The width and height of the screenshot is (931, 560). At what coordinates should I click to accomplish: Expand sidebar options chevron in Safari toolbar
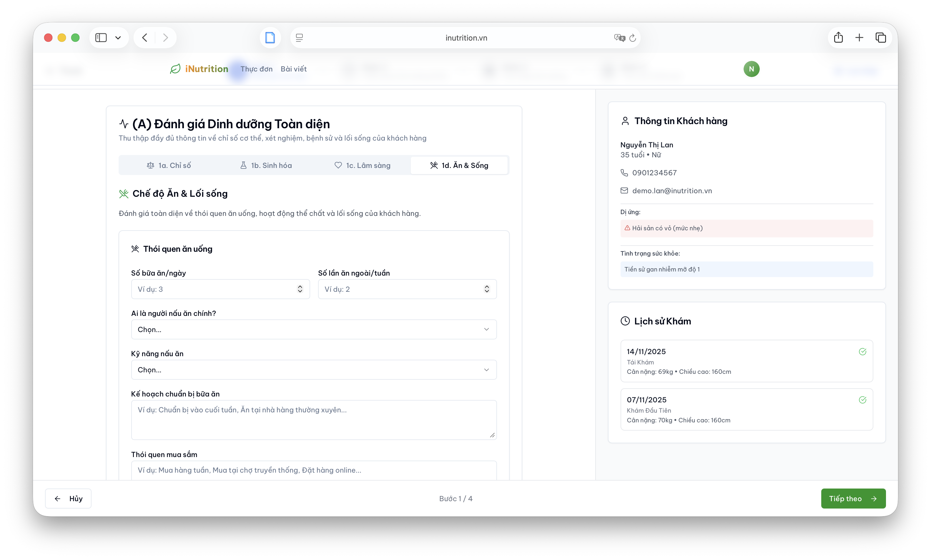118,38
